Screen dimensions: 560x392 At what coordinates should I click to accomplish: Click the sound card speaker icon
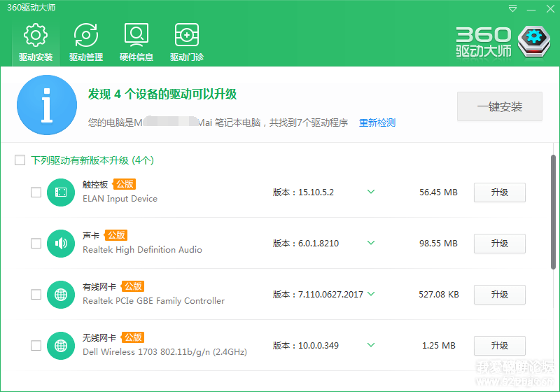tap(61, 244)
